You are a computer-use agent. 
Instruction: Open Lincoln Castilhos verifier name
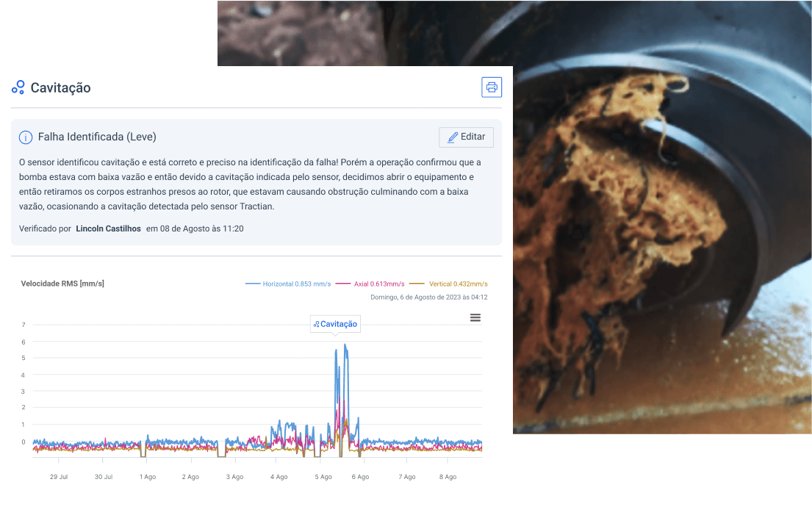pyautogui.click(x=108, y=229)
